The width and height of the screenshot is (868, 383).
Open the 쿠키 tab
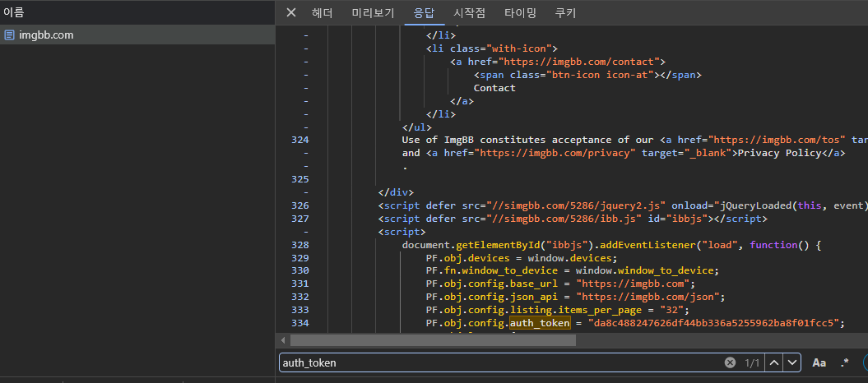566,12
